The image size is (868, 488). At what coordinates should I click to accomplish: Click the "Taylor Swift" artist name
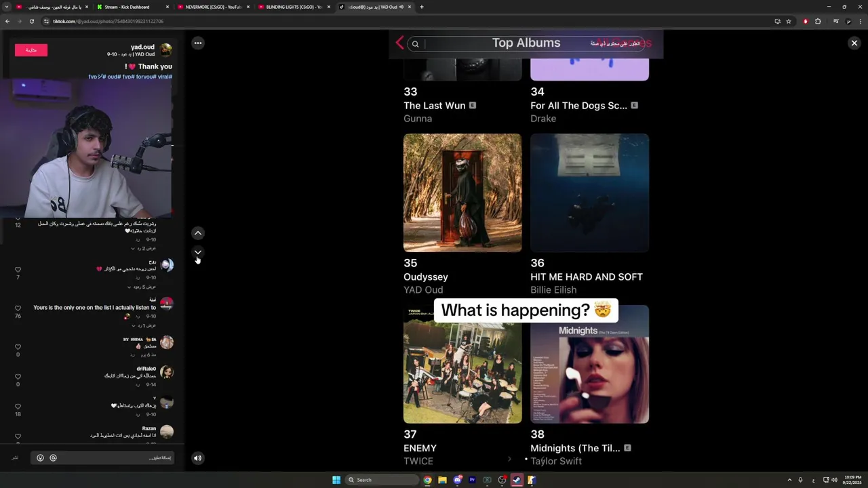pos(556,462)
